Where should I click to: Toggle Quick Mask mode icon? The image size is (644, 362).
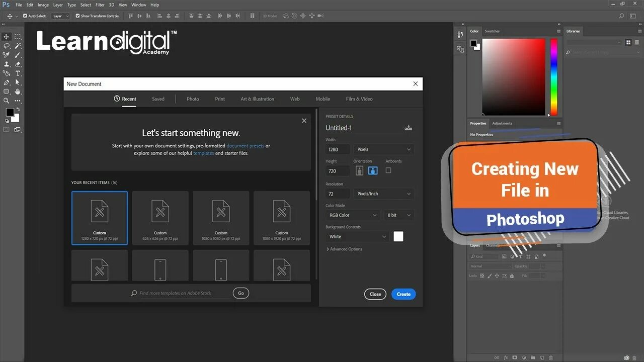click(x=7, y=129)
